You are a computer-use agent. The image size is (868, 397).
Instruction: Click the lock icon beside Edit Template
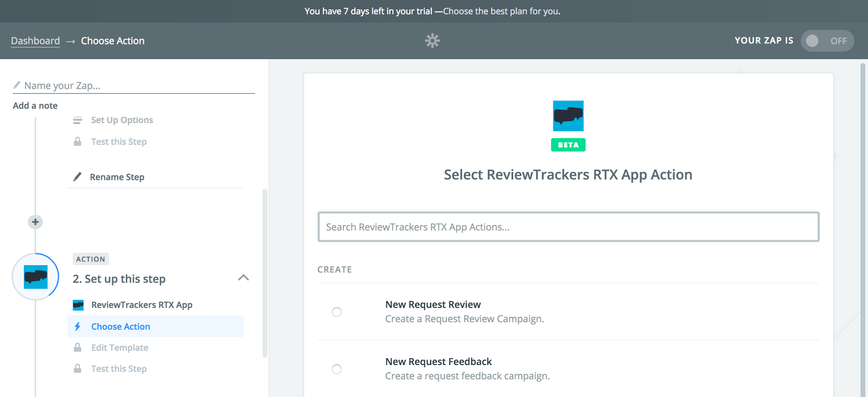(78, 347)
